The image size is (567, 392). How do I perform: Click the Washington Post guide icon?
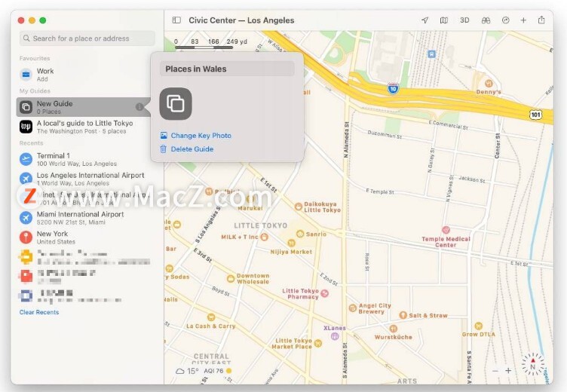pos(26,127)
